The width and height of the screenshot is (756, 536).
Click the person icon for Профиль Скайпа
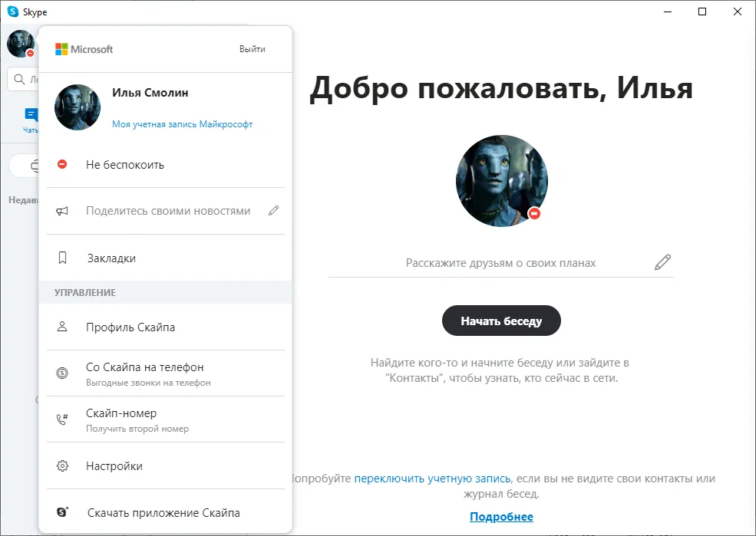(62, 327)
